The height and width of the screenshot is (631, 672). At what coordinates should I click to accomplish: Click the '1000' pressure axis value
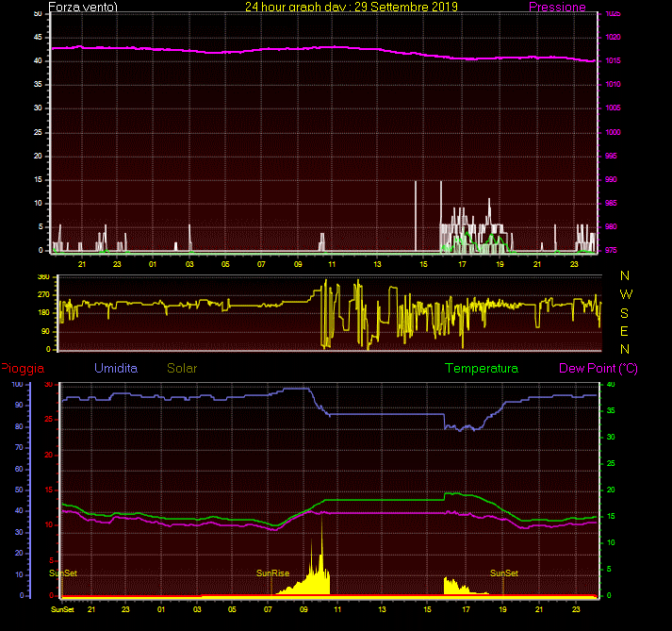coord(613,132)
